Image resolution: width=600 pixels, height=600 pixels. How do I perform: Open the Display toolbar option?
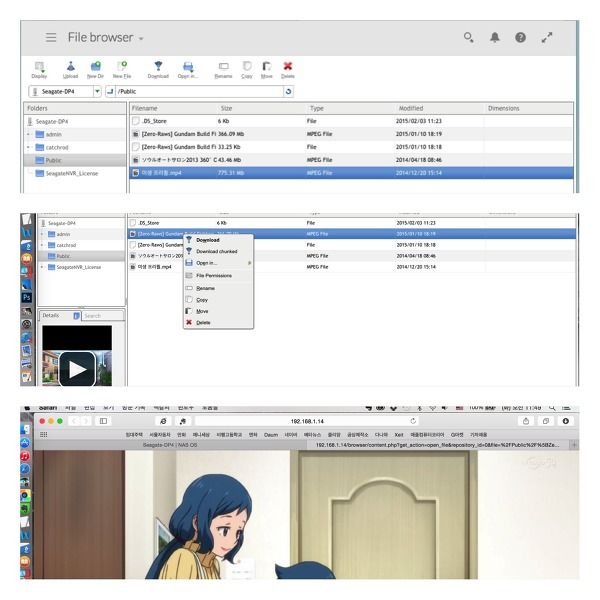pos(39,70)
